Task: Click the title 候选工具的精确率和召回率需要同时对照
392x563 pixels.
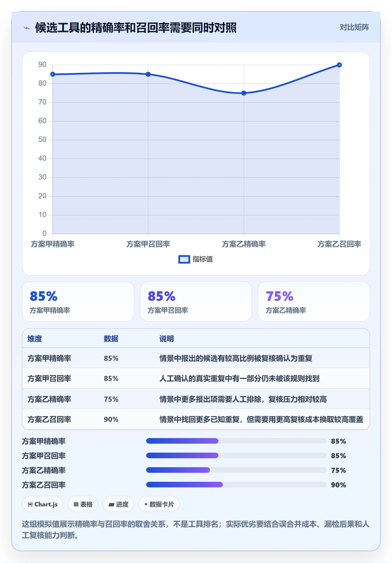Action: [x=136, y=28]
